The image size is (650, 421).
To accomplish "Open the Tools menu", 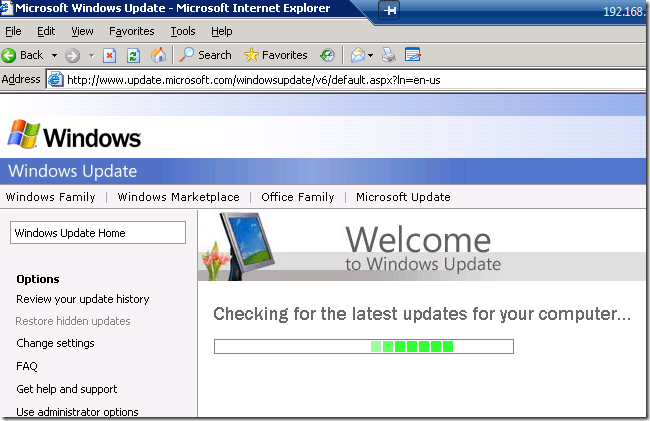I will coord(182,31).
